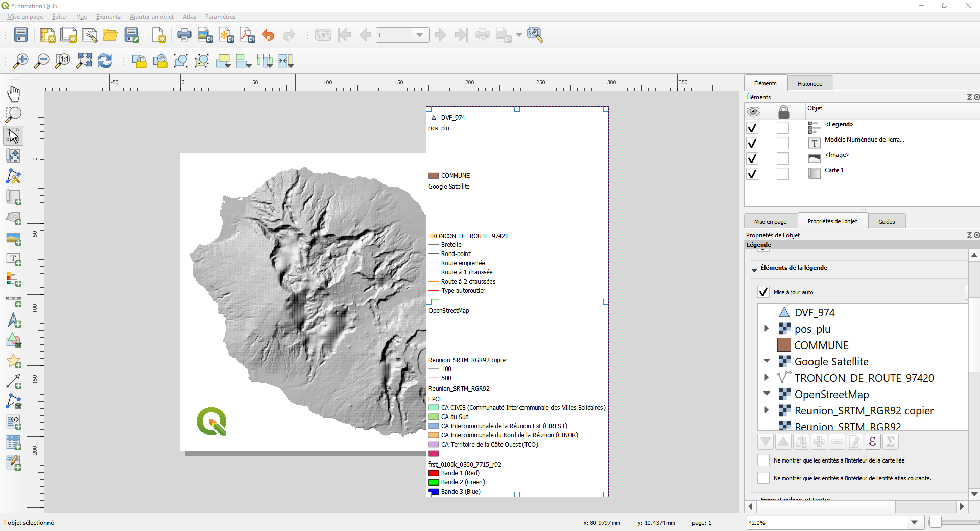Select the Add Label tool
Screen dimensions: 980x531
pos(13,260)
